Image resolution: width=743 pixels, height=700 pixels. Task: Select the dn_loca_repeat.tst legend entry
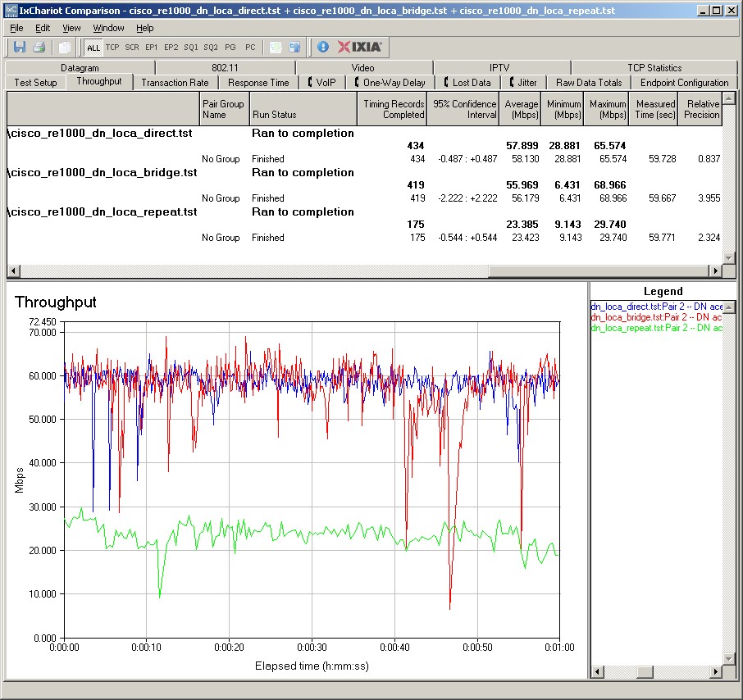(657, 328)
